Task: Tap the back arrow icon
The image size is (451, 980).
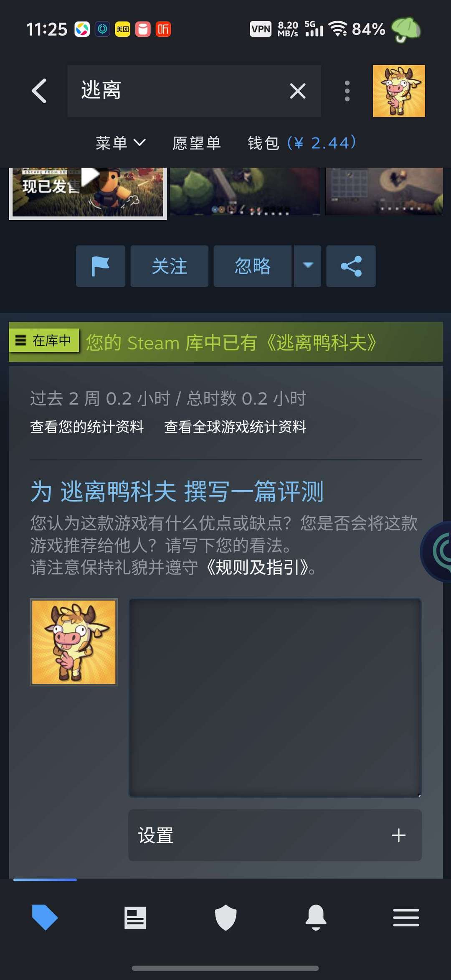Action: point(39,91)
